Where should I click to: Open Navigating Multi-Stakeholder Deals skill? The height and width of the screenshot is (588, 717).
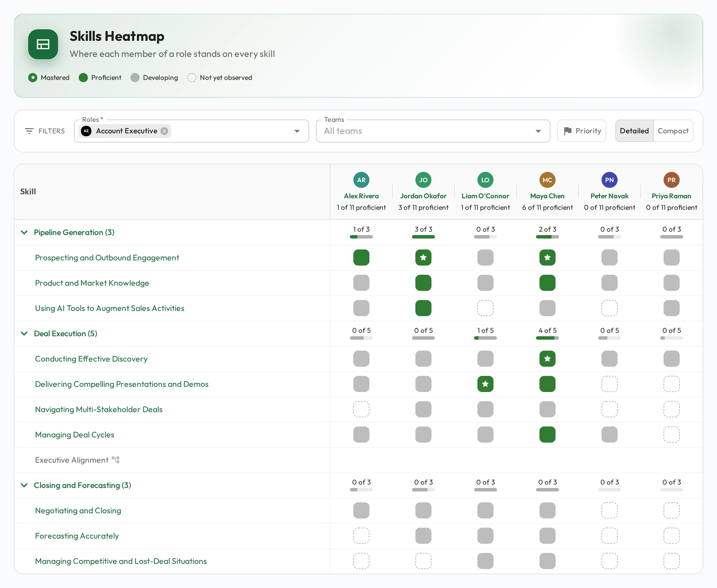click(x=99, y=410)
